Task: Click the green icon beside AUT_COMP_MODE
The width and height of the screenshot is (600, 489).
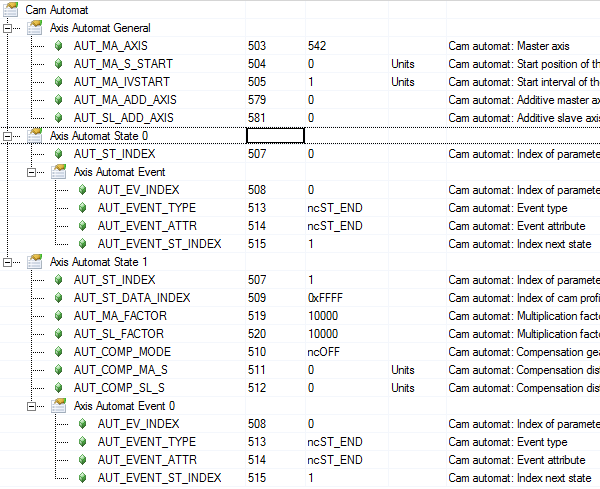Action: pos(59,351)
